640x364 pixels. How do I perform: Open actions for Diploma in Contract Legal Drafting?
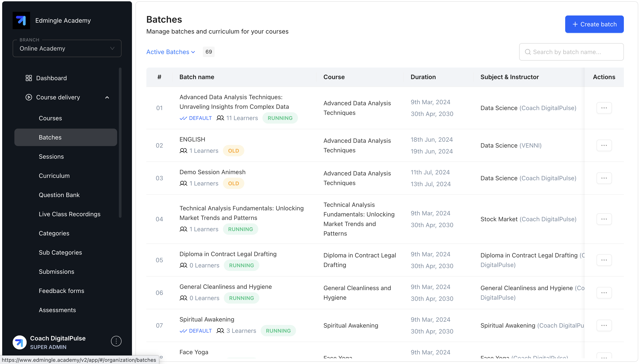click(604, 260)
